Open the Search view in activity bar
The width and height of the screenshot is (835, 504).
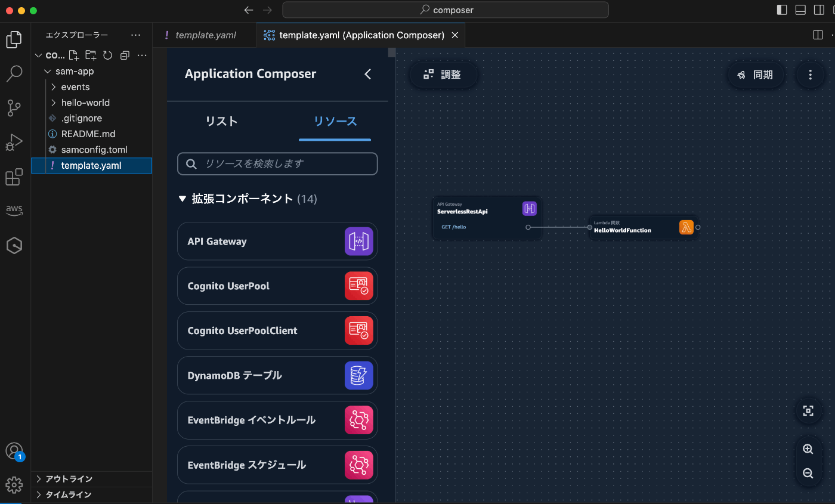point(14,74)
